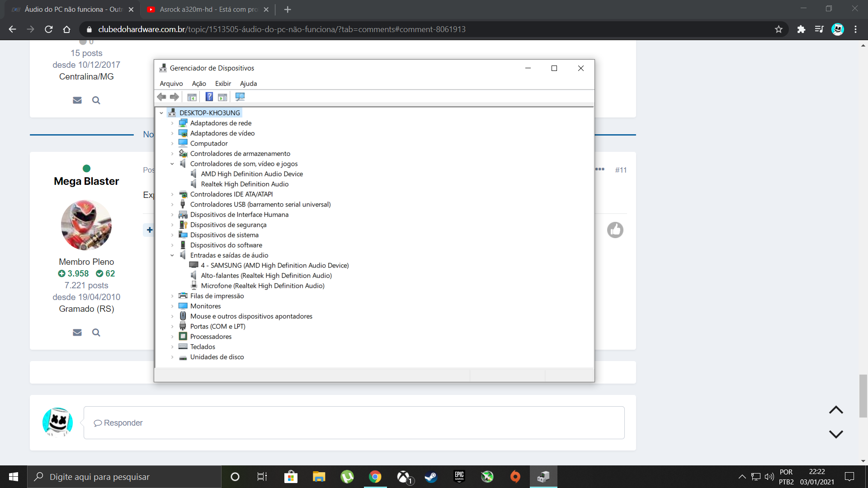Click Mega Blaster avatar picture

[x=86, y=225]
